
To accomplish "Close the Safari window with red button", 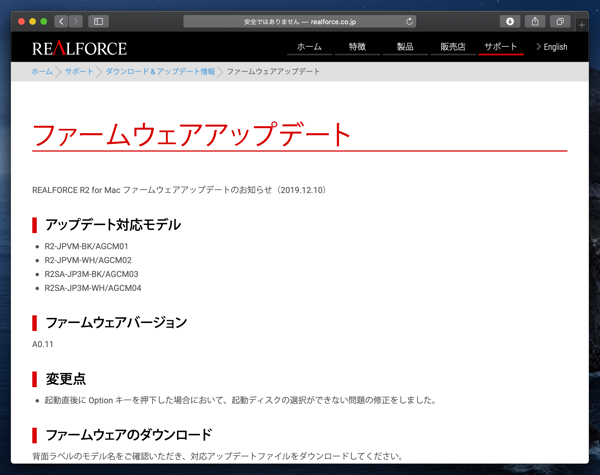I will [x=21, y=21].
